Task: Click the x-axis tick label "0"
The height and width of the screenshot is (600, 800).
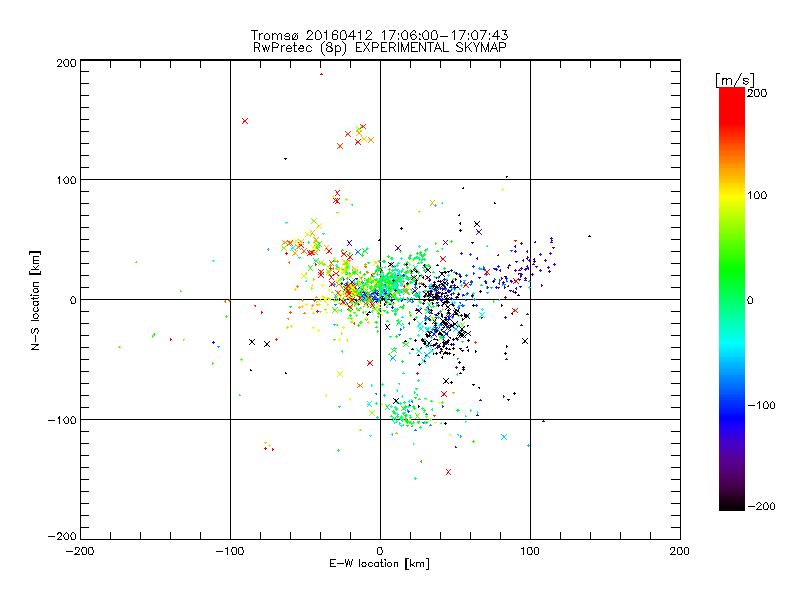Action: 380,551
